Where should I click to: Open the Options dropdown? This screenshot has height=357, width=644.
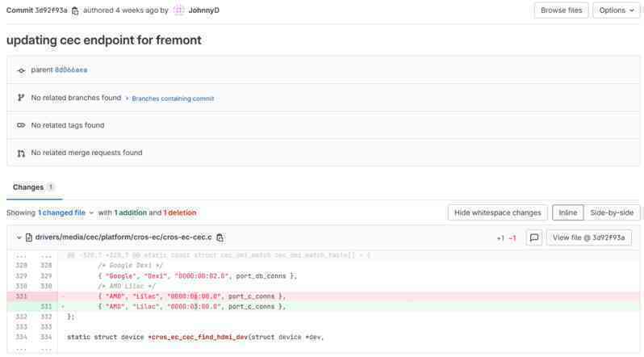616,10
